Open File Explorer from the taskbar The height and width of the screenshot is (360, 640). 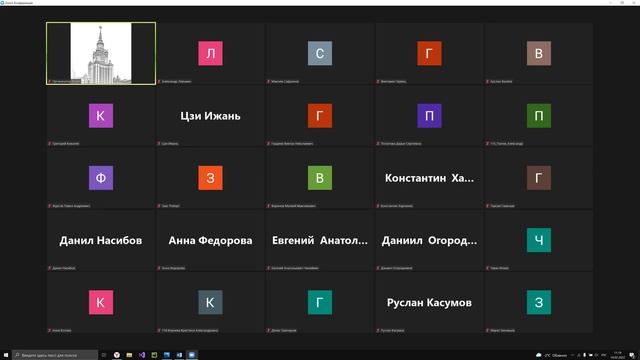click(x=129, y=355)
